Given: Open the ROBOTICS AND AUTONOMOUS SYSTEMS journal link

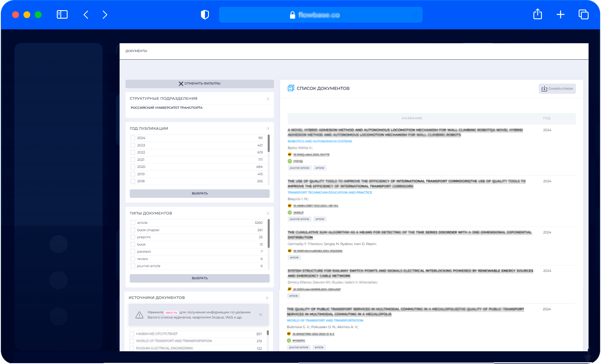Looking at the screenshot, I should coord(320,141).
